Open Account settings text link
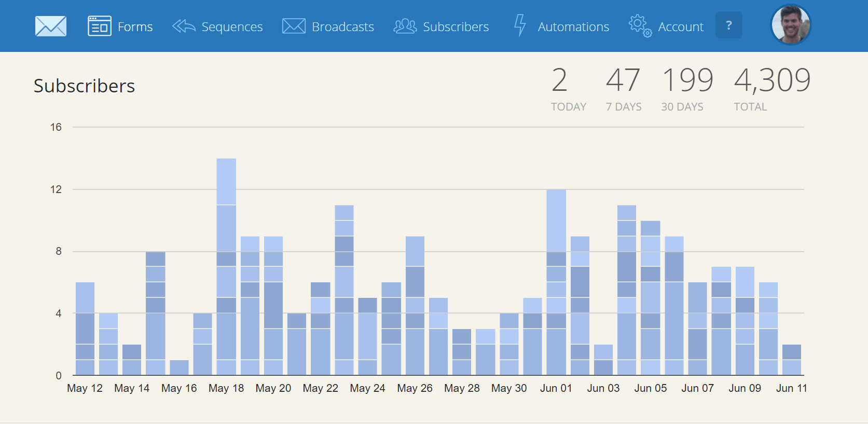 (x=681, y=27)
